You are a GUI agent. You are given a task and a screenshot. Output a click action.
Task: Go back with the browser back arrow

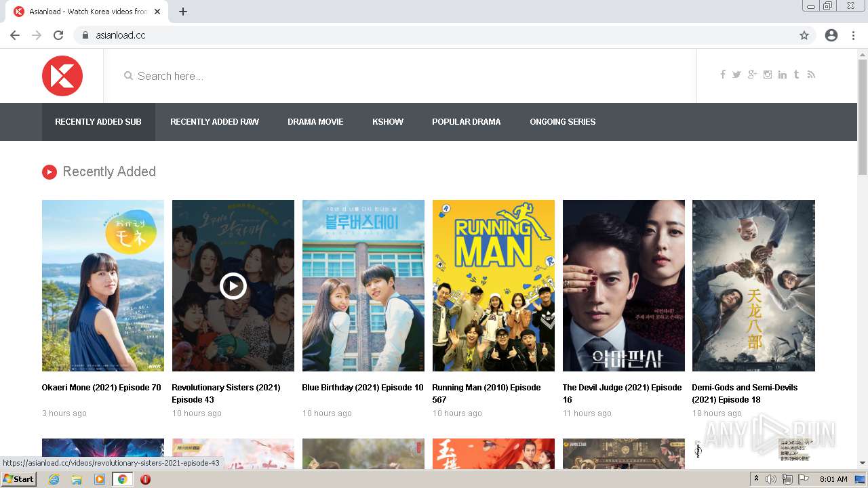15,35
